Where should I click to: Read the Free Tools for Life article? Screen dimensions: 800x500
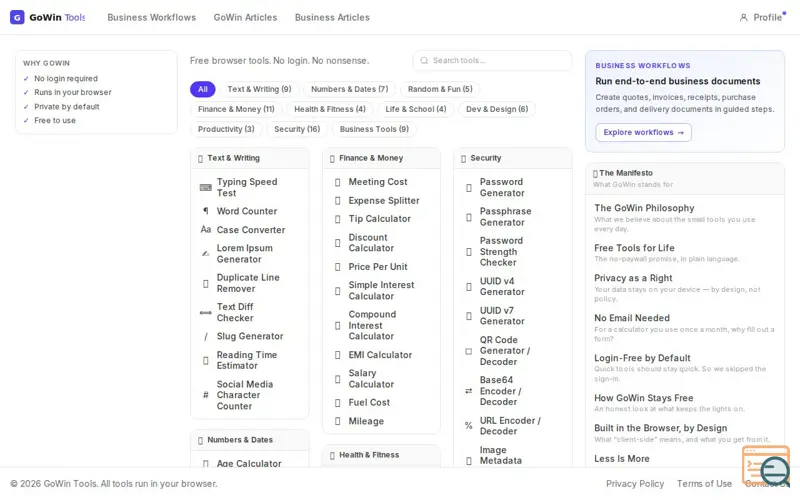tap(634, 248)
